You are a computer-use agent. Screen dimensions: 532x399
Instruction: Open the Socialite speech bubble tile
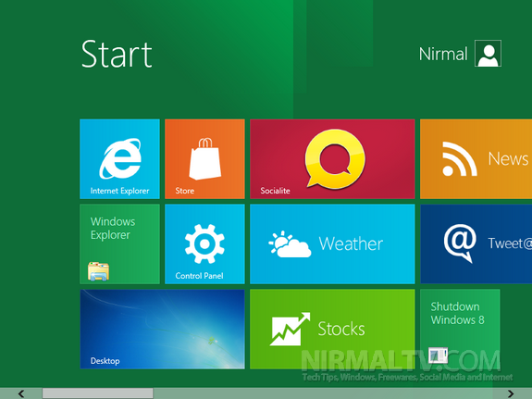332,159
